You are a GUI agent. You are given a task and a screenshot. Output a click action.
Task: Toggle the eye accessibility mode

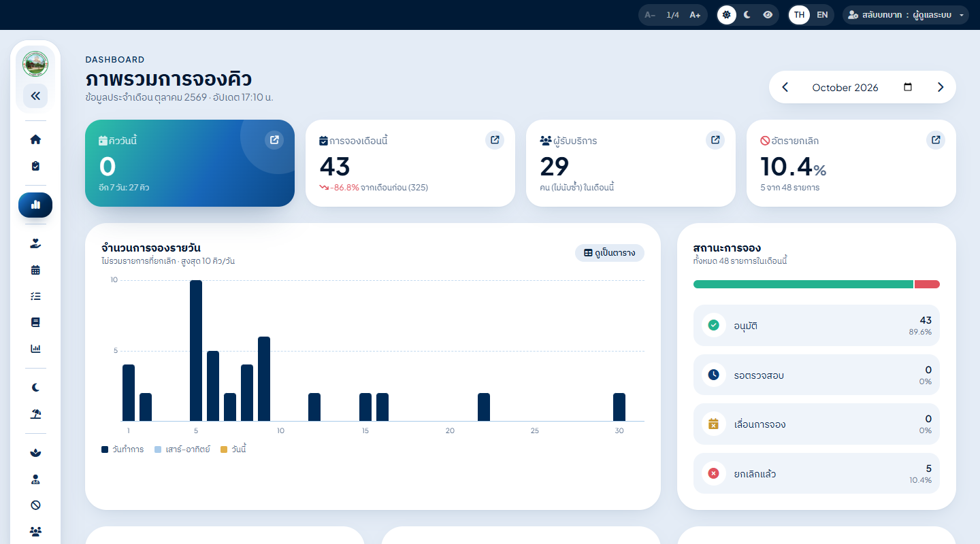click(768, 15)
